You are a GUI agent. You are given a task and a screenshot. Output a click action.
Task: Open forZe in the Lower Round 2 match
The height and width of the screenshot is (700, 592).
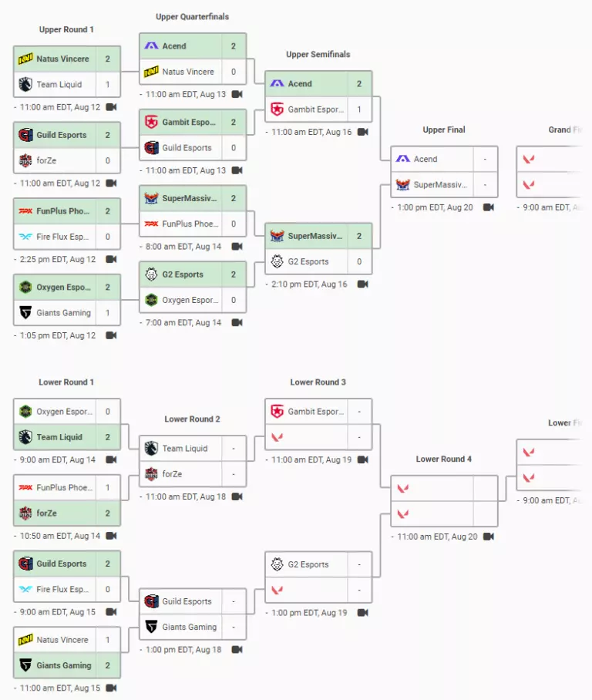[173, 473]
